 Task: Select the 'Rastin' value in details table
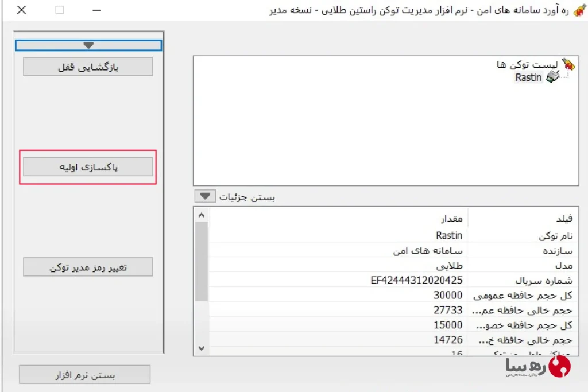[449, 235]
